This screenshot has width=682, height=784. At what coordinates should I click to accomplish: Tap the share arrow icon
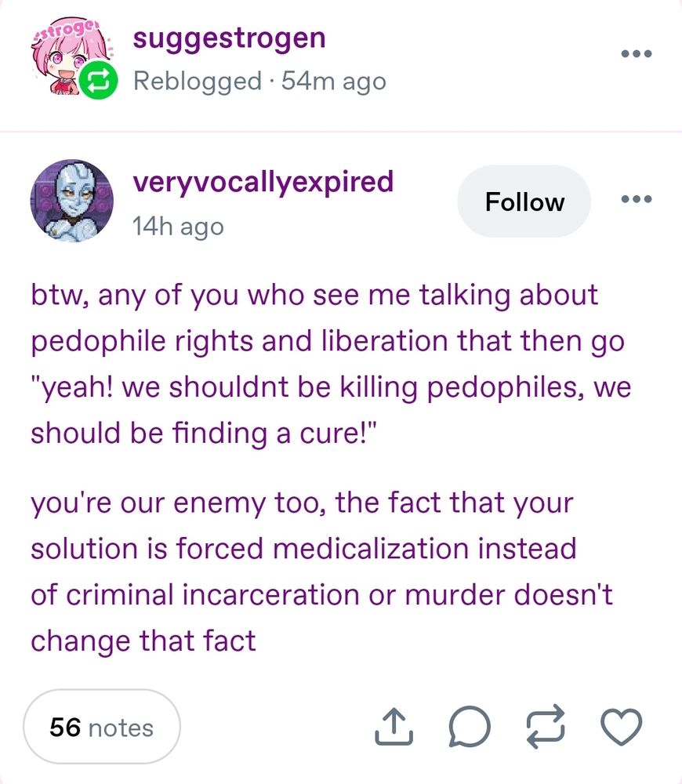(x=394, y=727)
